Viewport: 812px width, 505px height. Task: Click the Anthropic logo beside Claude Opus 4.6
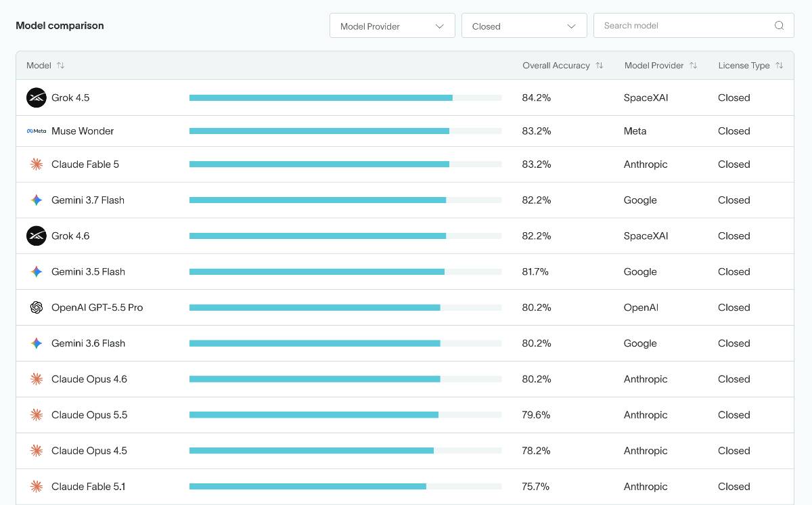37,379
